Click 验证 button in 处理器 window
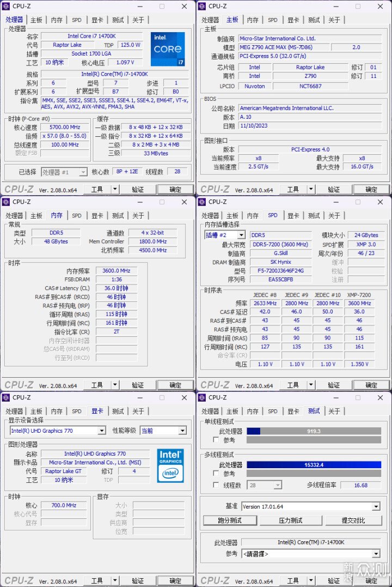392x587 pixels. click(138, 190)
